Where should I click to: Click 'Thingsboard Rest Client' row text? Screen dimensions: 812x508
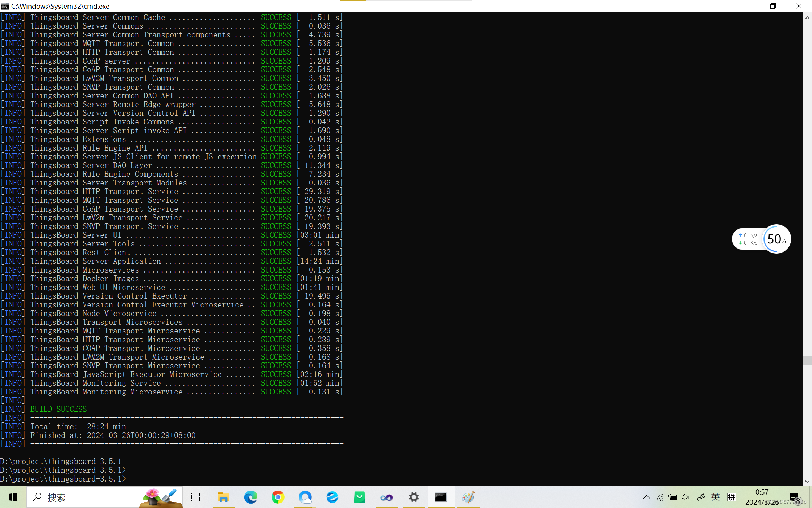click(x=80, y=253)
